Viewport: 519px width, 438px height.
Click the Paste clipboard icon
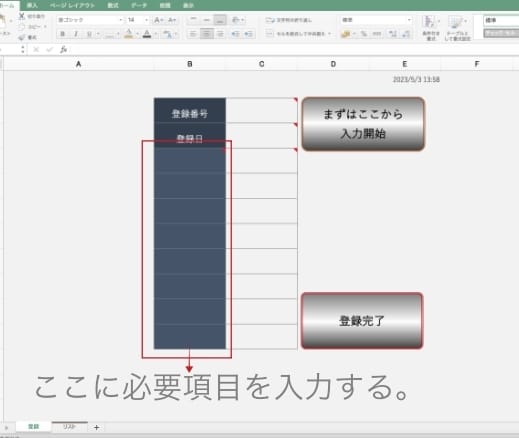click(x=3, y=21)
